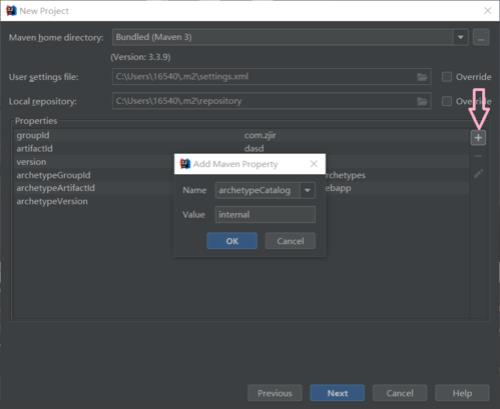Focus the Value field containing internal
Image resolution: width=500 pixels, height=409 pixels.
[x=265, y=214]
